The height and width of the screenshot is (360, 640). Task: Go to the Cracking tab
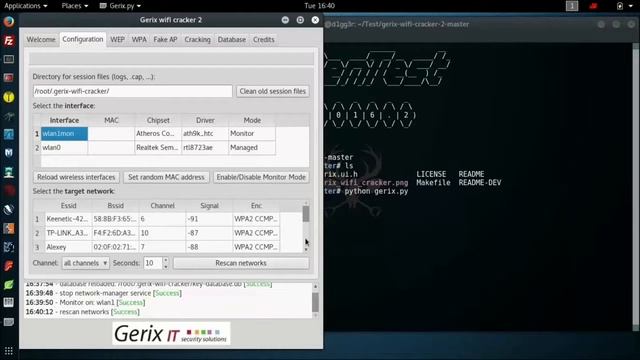[x=198, y=40]
